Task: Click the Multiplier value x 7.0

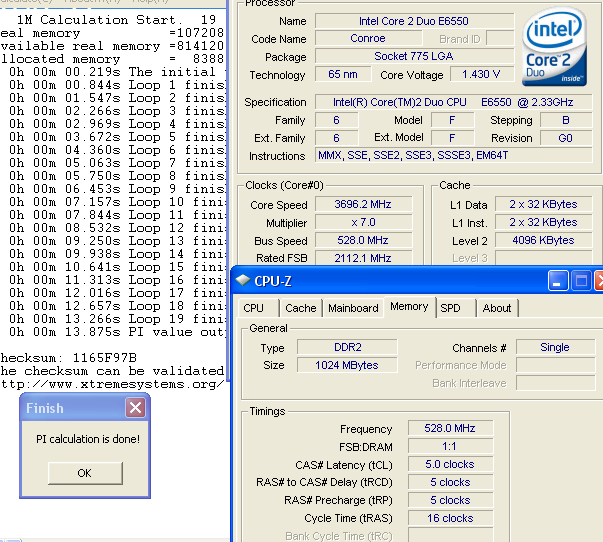Action: click(x=363, y=222)
